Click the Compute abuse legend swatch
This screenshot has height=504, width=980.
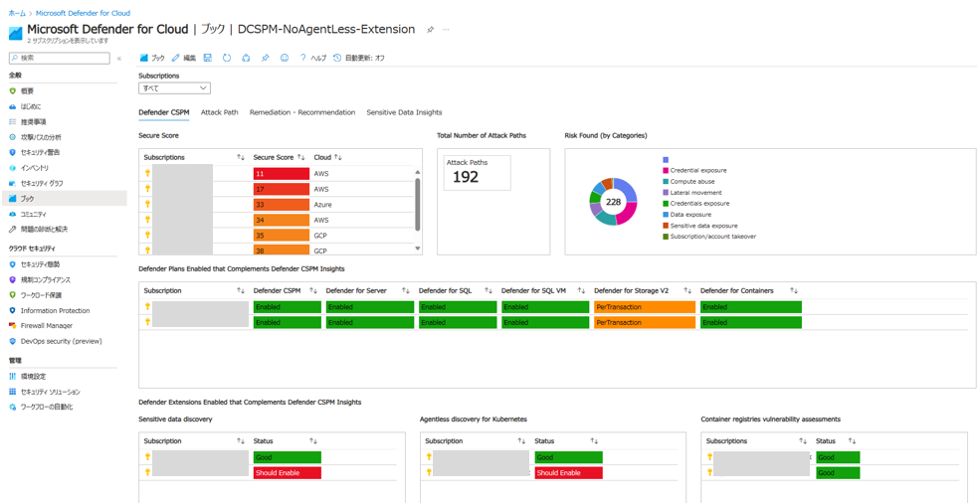665,182
